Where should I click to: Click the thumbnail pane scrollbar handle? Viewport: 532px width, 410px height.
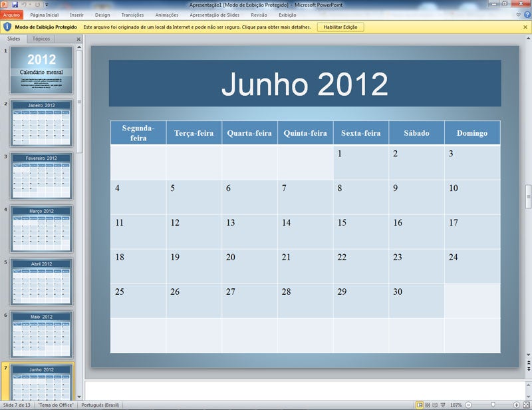tap(79, 102)
